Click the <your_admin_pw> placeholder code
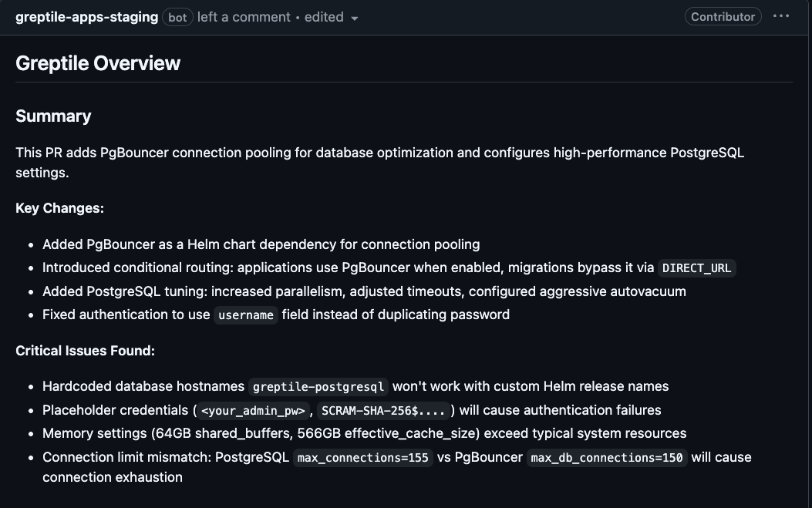Image resolution: width=812 pixels, height=508 pixels. tap(253, 411)
